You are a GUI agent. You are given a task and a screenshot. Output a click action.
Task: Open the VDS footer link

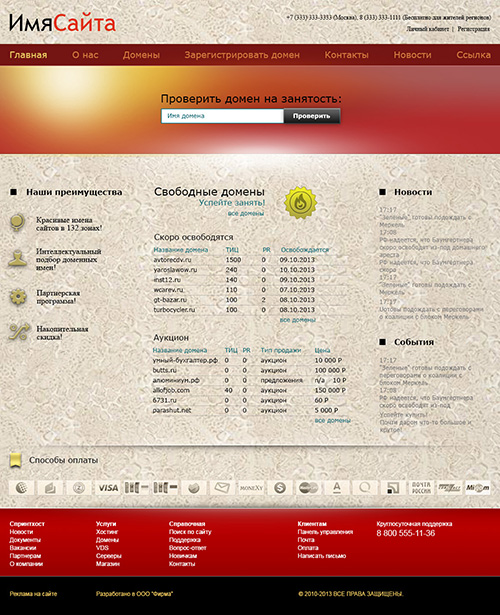coord(102,548)
